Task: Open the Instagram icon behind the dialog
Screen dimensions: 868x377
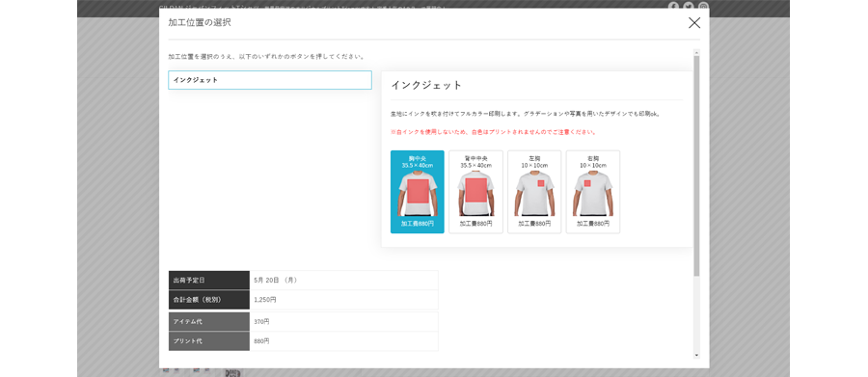Action: (703, 6)
